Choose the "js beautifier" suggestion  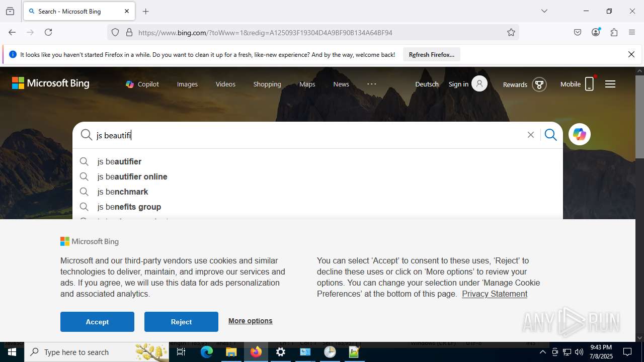pyautogui.click(x=317, y=161)
